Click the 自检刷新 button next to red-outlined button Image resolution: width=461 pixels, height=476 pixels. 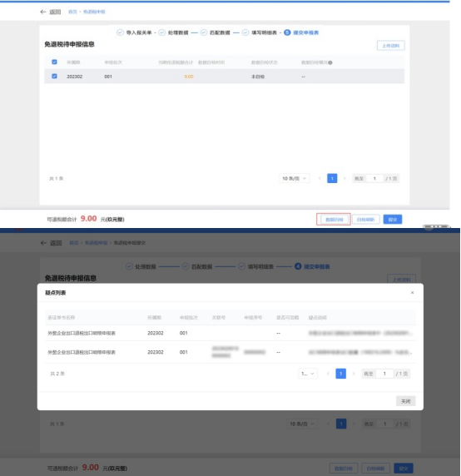(365, 220)
